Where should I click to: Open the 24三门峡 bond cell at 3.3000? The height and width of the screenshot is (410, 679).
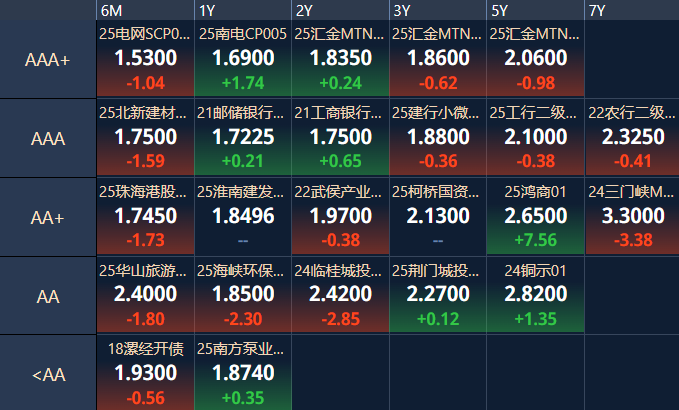point(630,217)
